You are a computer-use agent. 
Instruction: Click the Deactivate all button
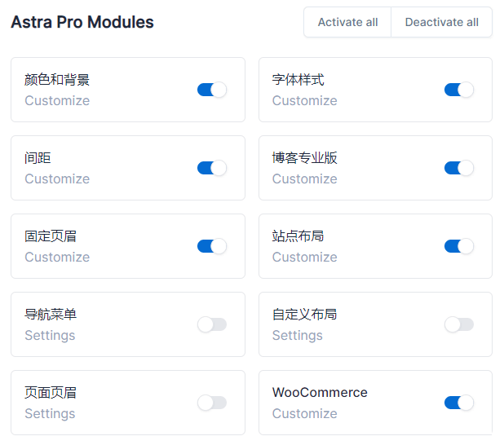tap(441, 22)
